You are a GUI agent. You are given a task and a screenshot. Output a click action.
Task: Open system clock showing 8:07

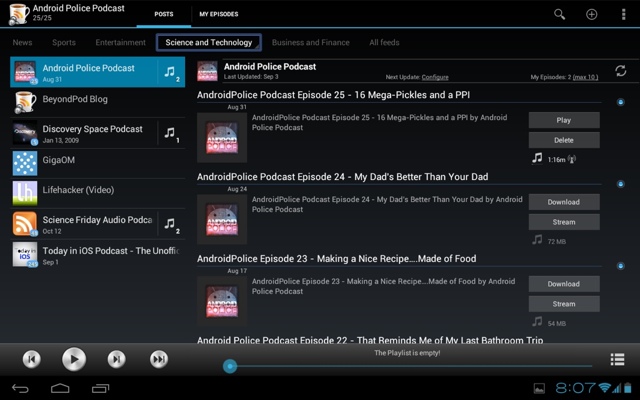pyautogui.click(x=575, y=388)
